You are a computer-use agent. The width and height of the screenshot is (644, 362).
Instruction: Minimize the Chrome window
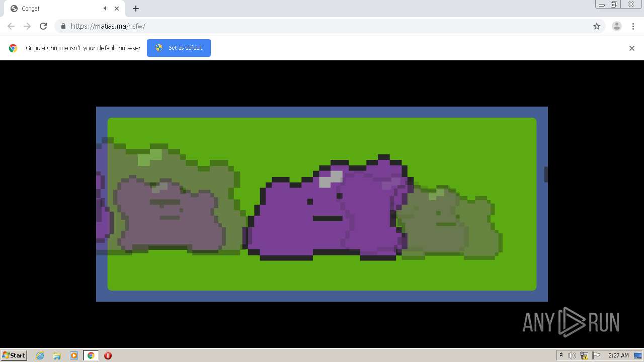[602, 5]
